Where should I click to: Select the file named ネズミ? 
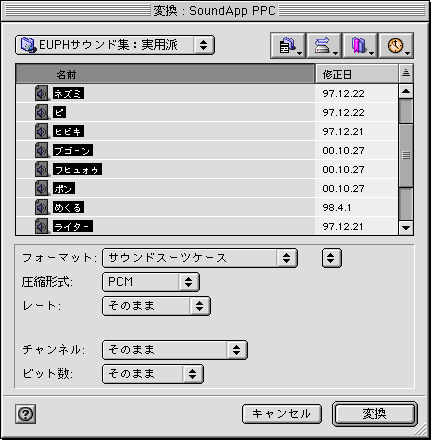tap(68, 93)
